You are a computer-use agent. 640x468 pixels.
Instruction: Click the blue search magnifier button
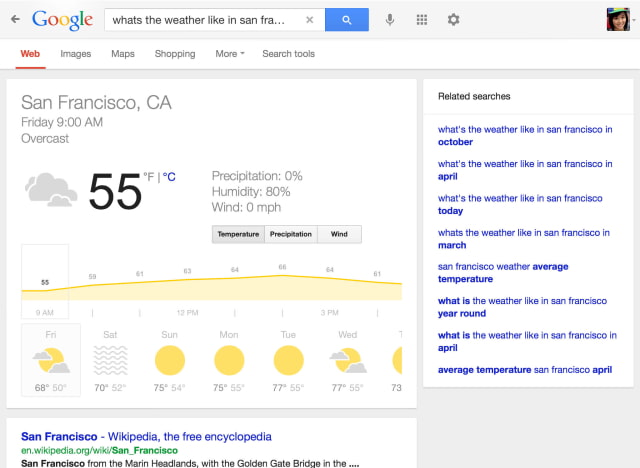[x=346, y=19]
